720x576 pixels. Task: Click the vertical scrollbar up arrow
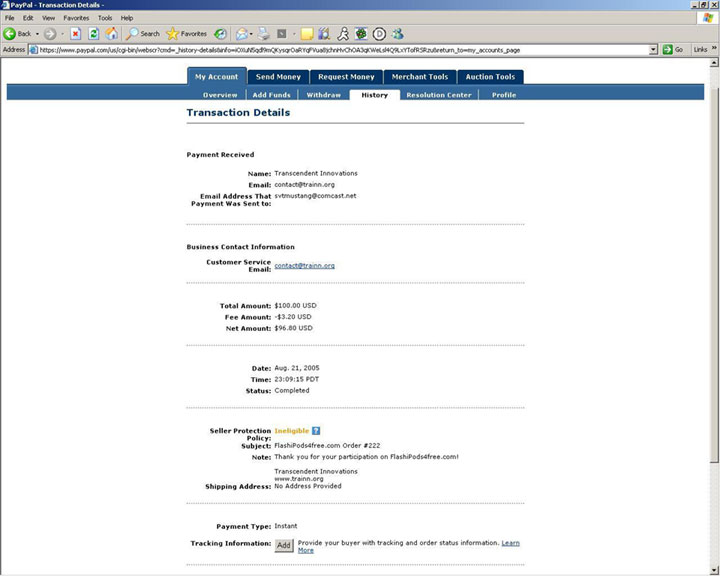click(x=714, y=63)
